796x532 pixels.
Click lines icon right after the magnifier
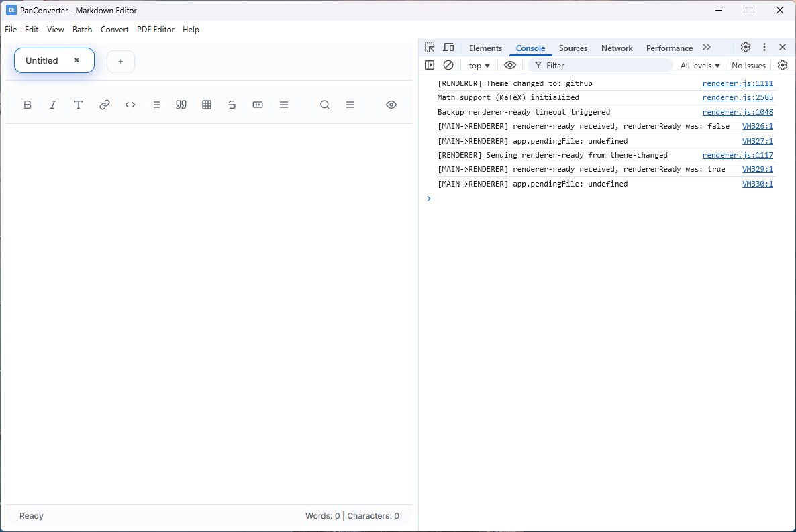pyautogui.click(x=350, y=105)
